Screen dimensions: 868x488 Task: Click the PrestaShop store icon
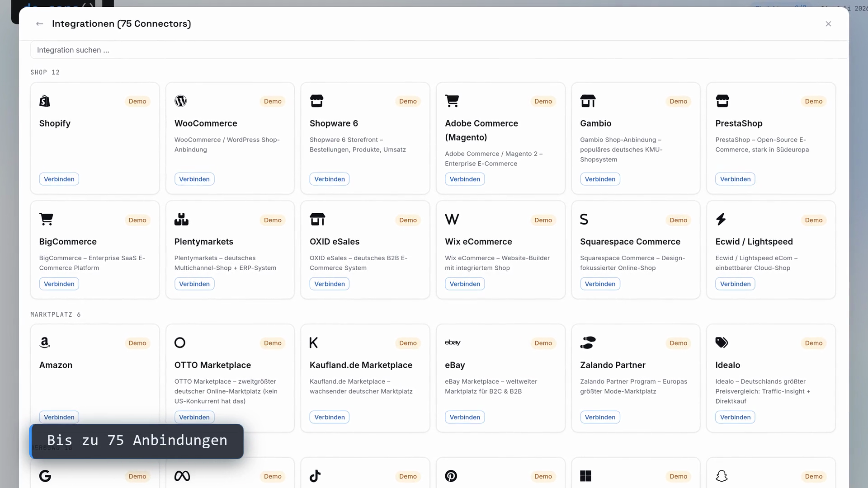coord(722,101)
